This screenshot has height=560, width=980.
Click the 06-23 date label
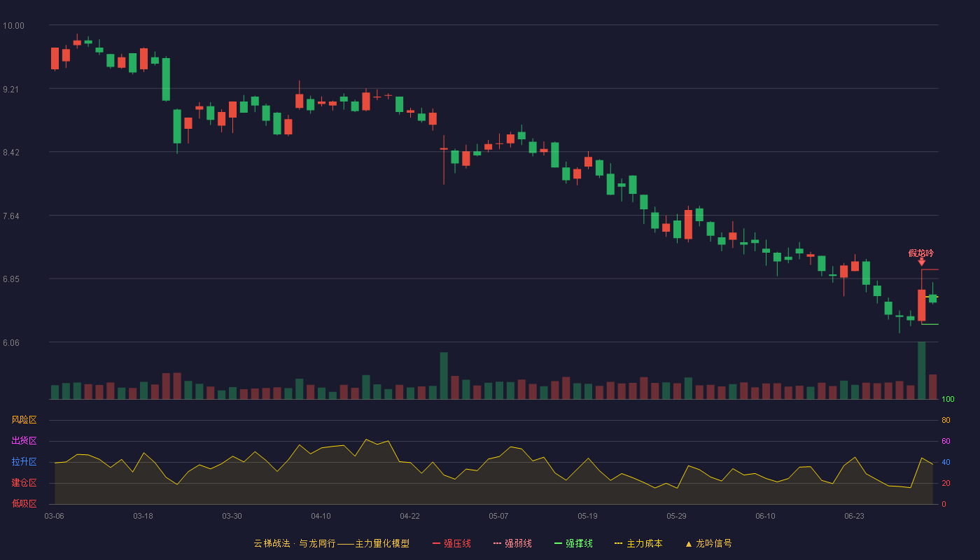[x=854, y=516]
